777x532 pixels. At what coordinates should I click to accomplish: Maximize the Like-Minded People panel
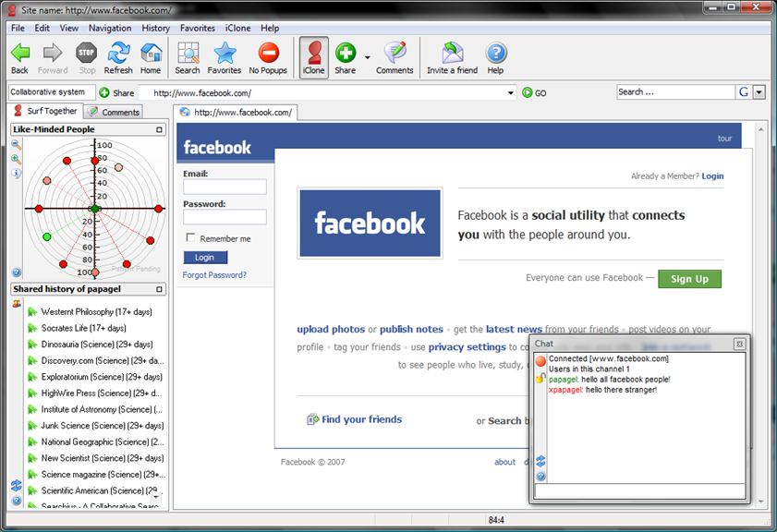159,130
